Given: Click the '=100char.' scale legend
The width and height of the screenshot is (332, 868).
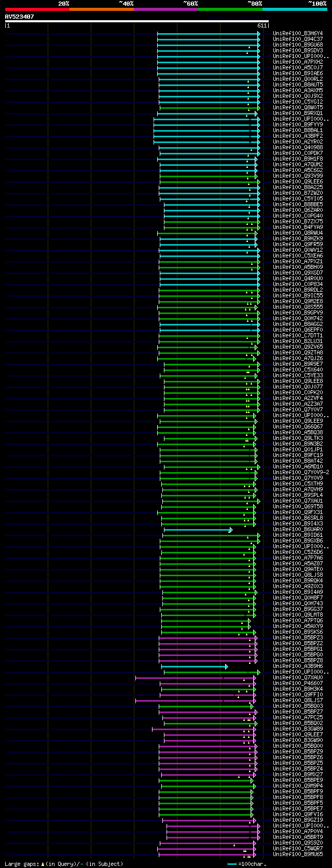Looking at the screenshot, I should click(x=248, y=864).
